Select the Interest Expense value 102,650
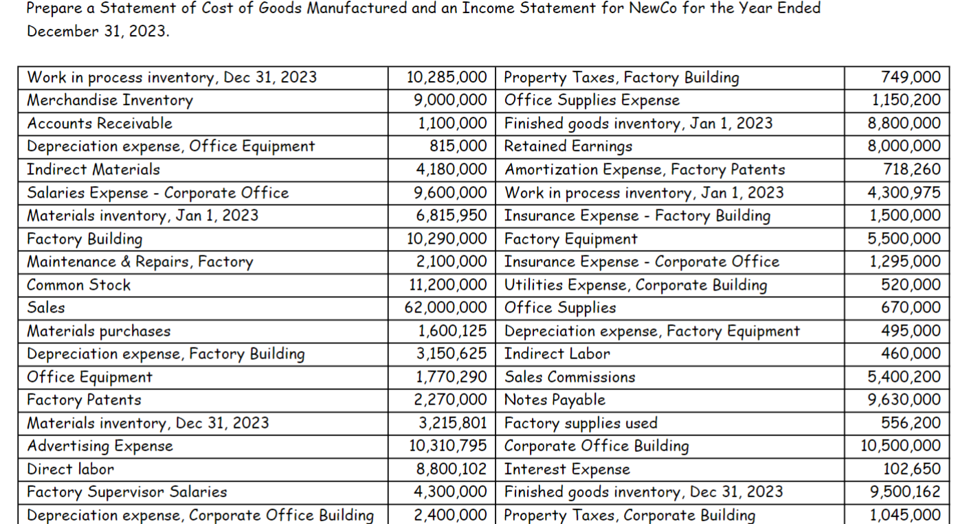Image resolution: width=980 pixels, height=524 pixels. click(912, 469)
